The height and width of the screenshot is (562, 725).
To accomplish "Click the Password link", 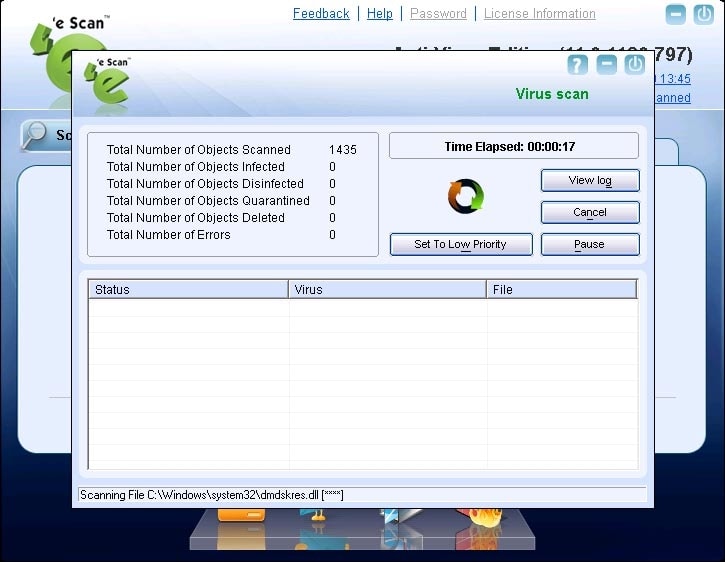I will [x=438, y=14].
